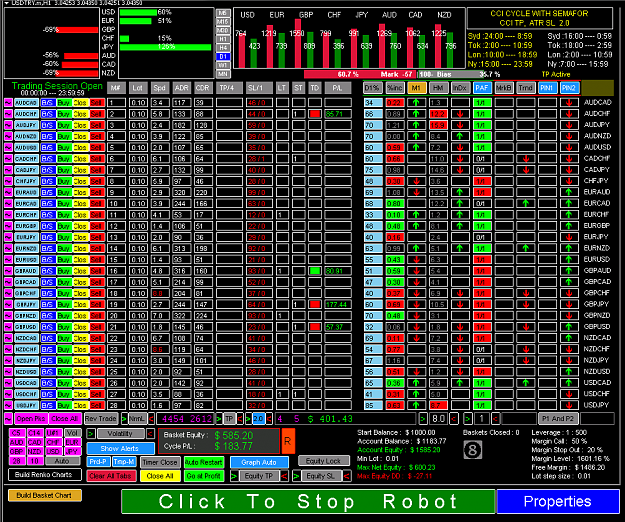
Task: Open the GBPJPY row chart icon
Action: [x=8, y=304]
